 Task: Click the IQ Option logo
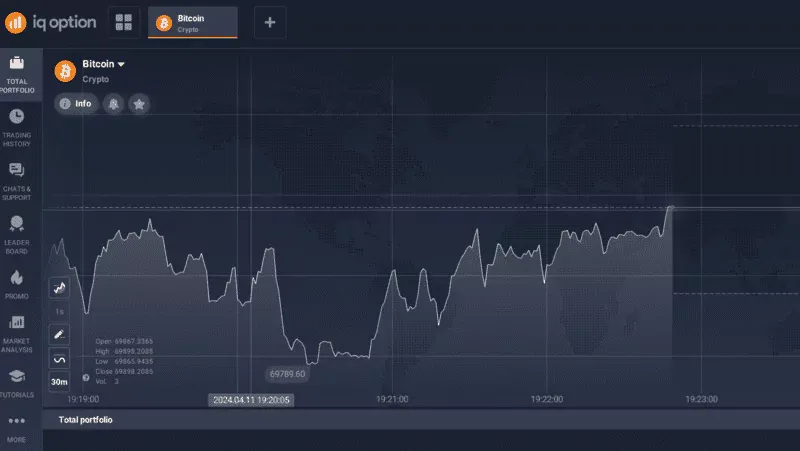(51, 22)
